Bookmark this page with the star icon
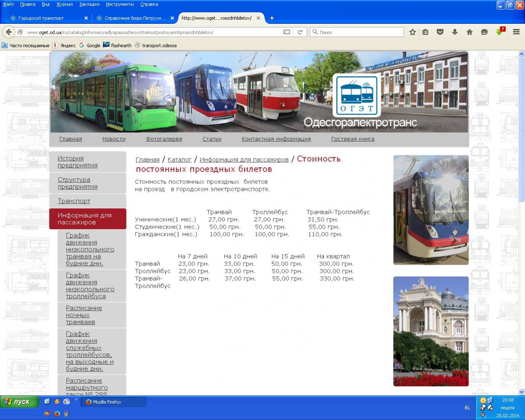This screenshot has width=525, height=420. click(x=413, y=32)
